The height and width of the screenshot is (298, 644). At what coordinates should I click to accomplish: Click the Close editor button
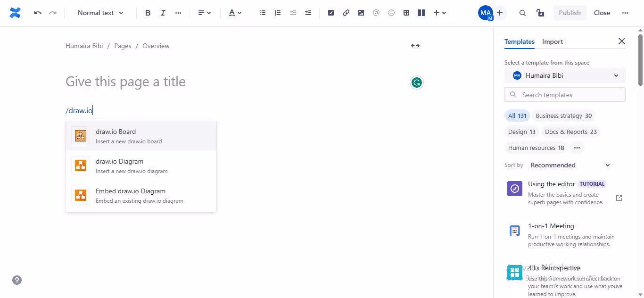click(602, 13)
